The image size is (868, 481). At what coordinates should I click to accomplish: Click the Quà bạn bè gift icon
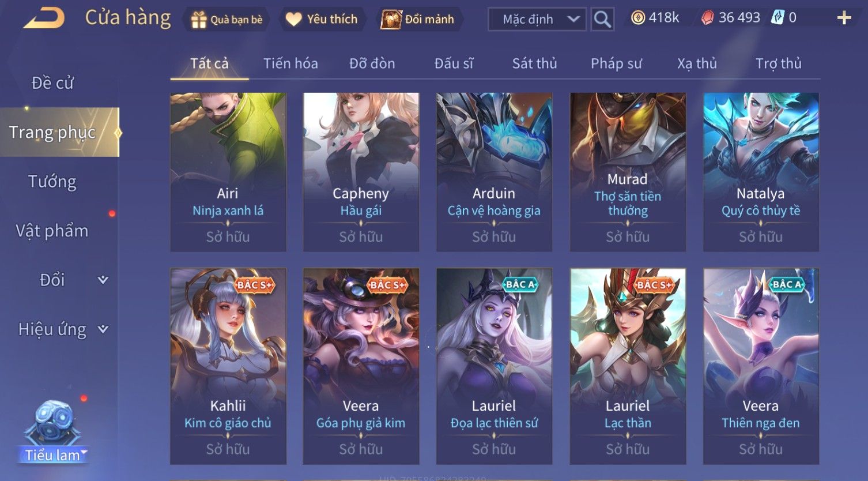pos(198,20)
